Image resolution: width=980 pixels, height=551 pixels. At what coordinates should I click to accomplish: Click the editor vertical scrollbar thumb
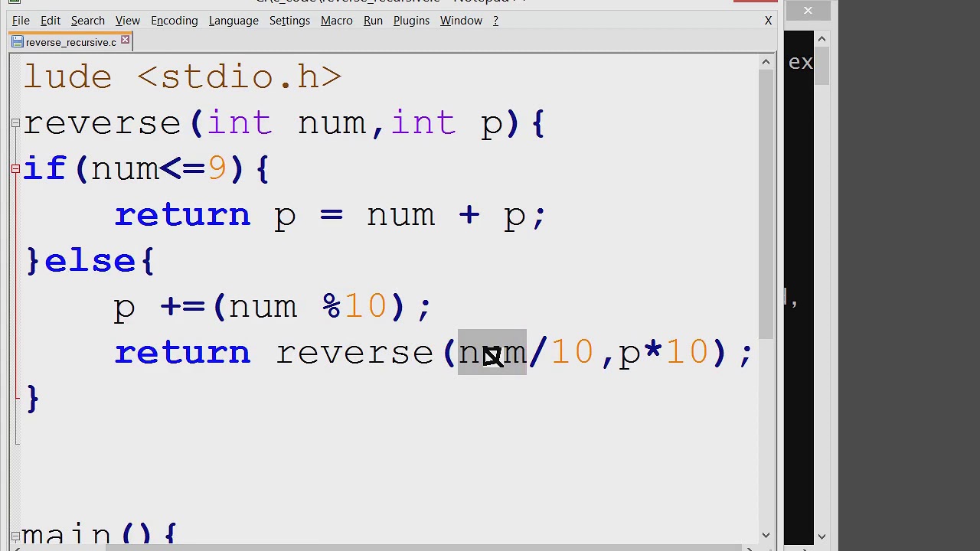click(x=766, y=203)
